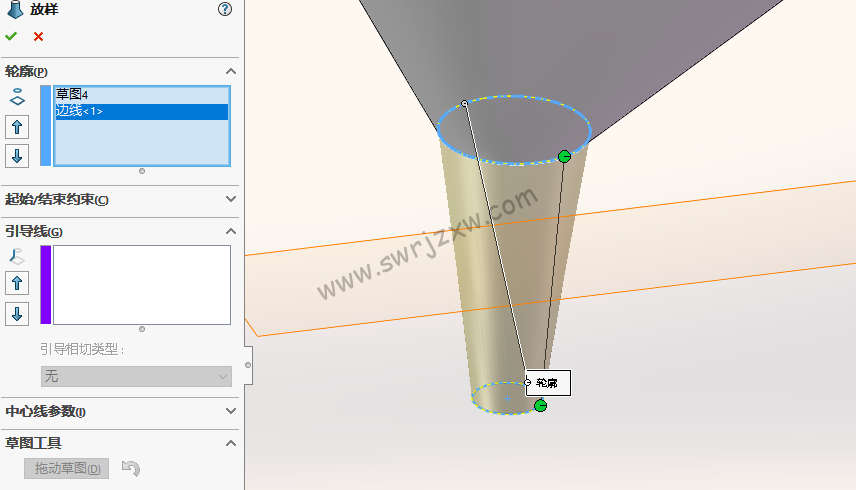Click the small white connector point on the upper ellipse
Screen dimensions: 856x490
click(465, 103)
